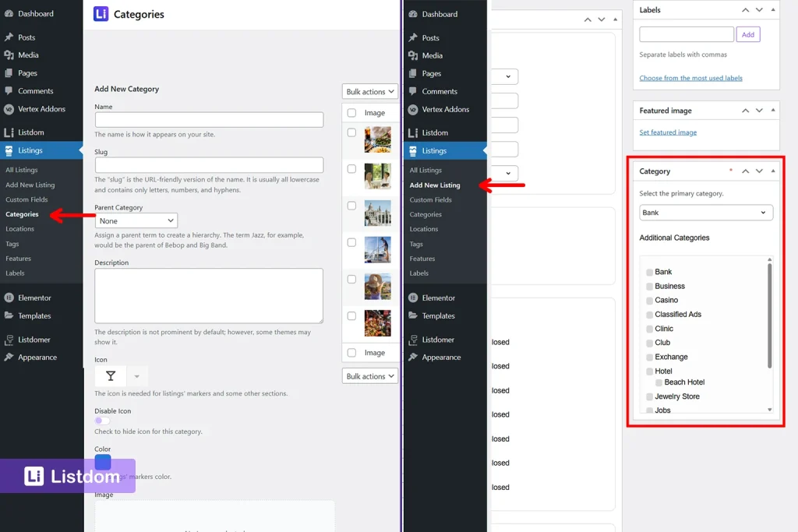Open the Bulk actions dropdown

point(369,91)
